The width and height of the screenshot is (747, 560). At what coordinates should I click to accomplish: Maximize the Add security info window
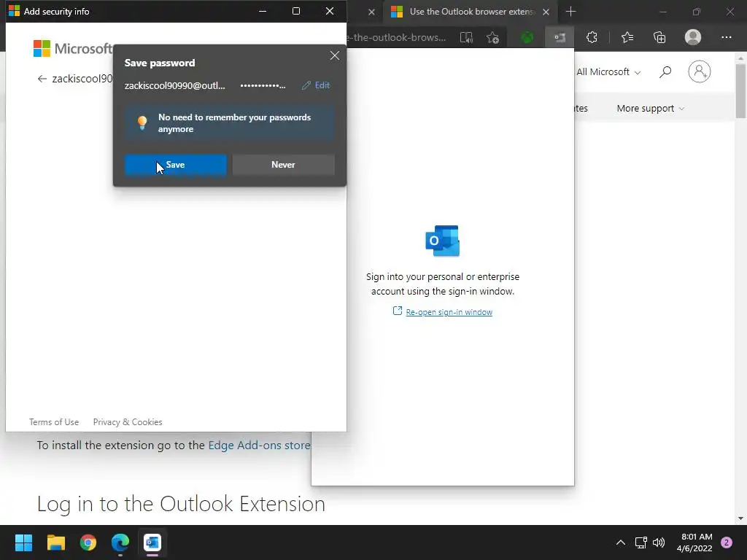click(x=296, y=11)
